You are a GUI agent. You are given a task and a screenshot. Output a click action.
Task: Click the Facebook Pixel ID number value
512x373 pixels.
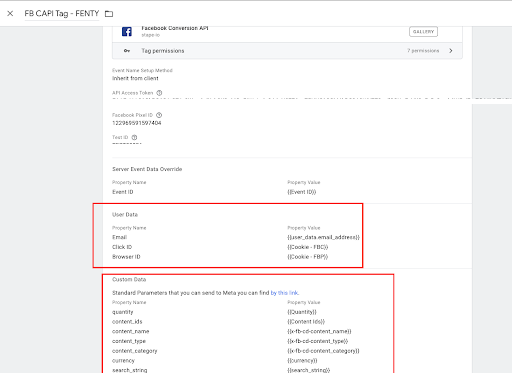pos(137,123)
